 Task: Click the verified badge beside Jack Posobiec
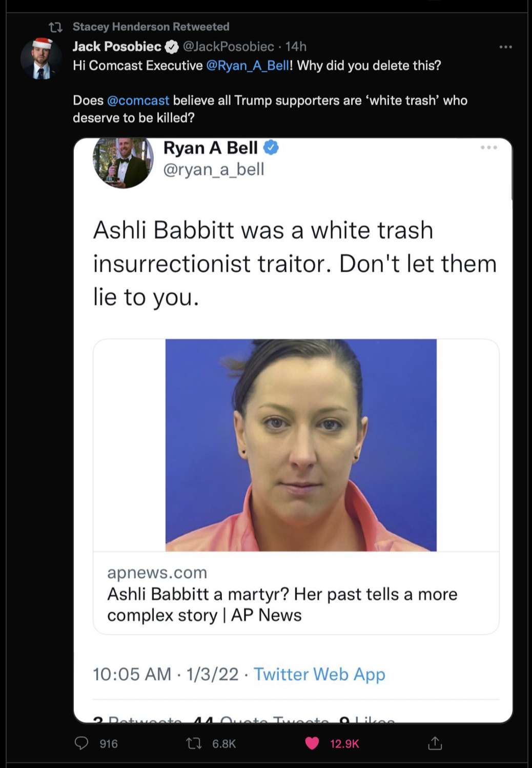coord(172,47)
